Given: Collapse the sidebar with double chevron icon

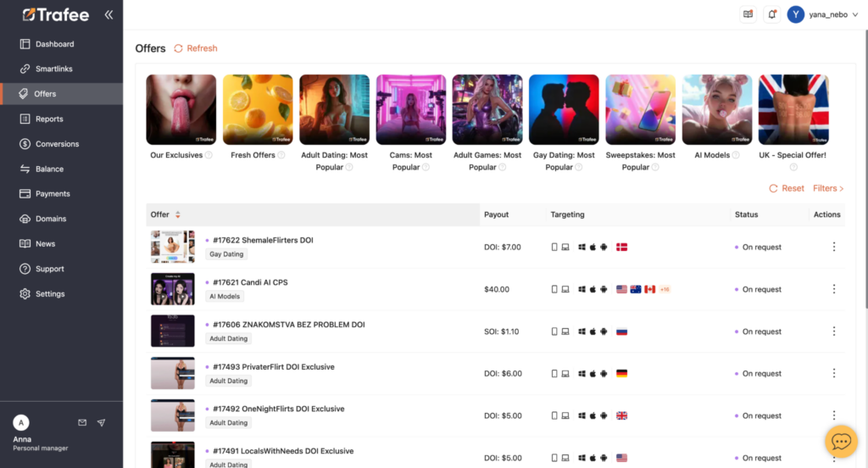Looking at the screenshot, I should [x=108, y=15].
